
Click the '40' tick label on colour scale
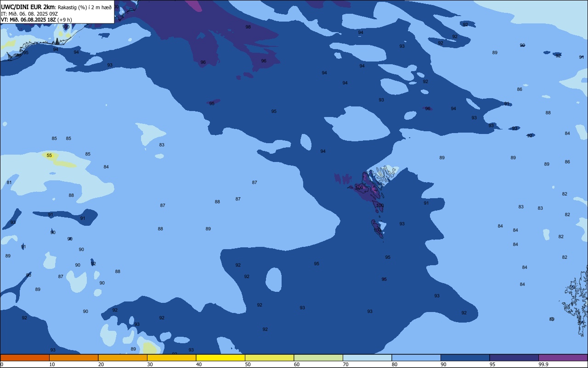199,364
